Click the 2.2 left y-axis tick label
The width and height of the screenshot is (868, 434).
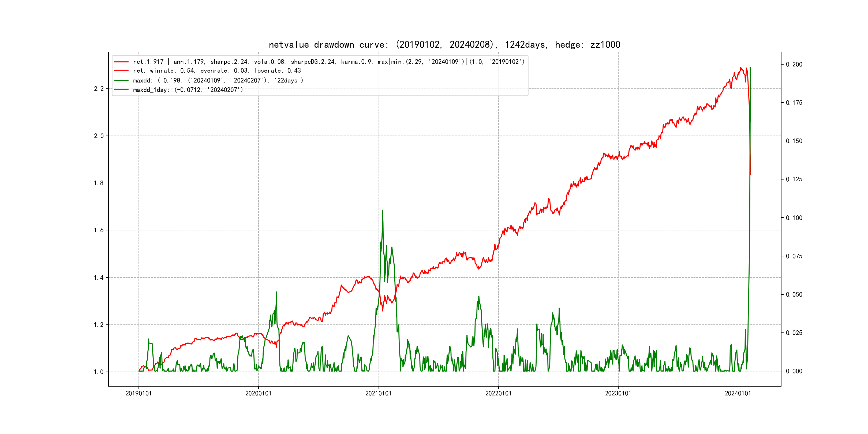point(99,89)
